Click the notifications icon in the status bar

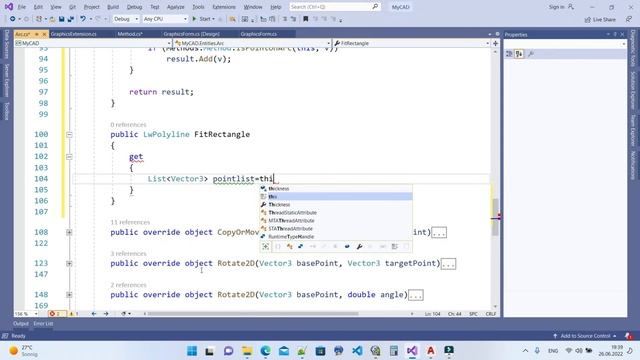point(629,336)
